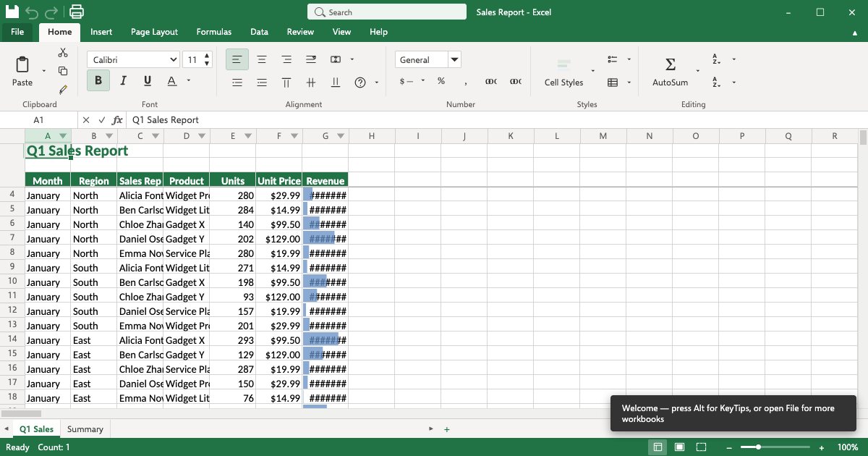Toggle Bold formatting
Viewport: 868px width, 456px height.
98,80
